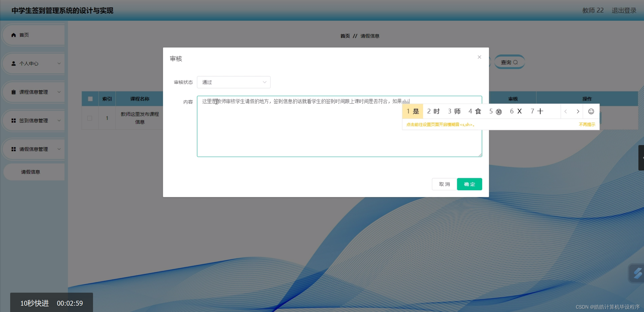Expand the 个人中心 menu chevron
This screenshot has width=644, height=312.
click(x=59, y=63)
